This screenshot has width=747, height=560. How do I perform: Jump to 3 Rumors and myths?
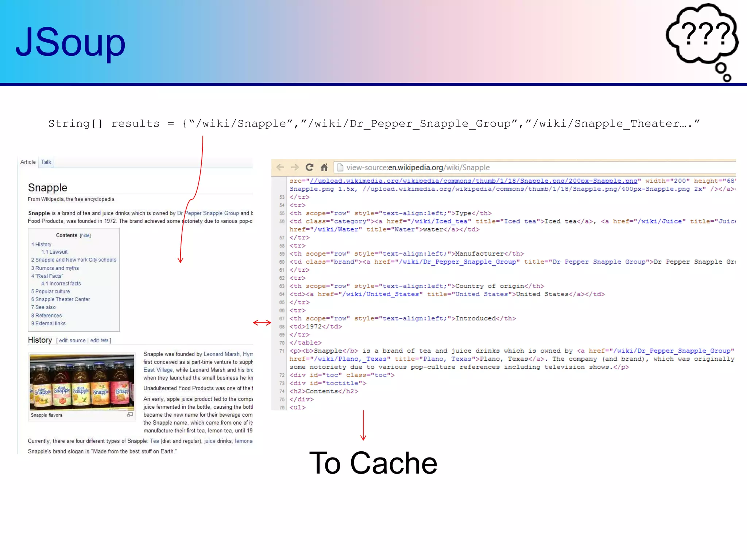55,268
